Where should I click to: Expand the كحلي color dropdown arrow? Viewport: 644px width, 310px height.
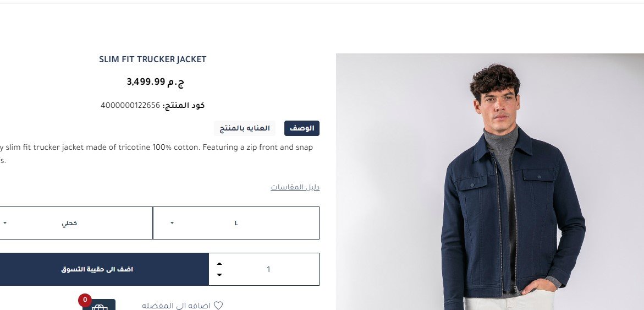pos(5,223)
